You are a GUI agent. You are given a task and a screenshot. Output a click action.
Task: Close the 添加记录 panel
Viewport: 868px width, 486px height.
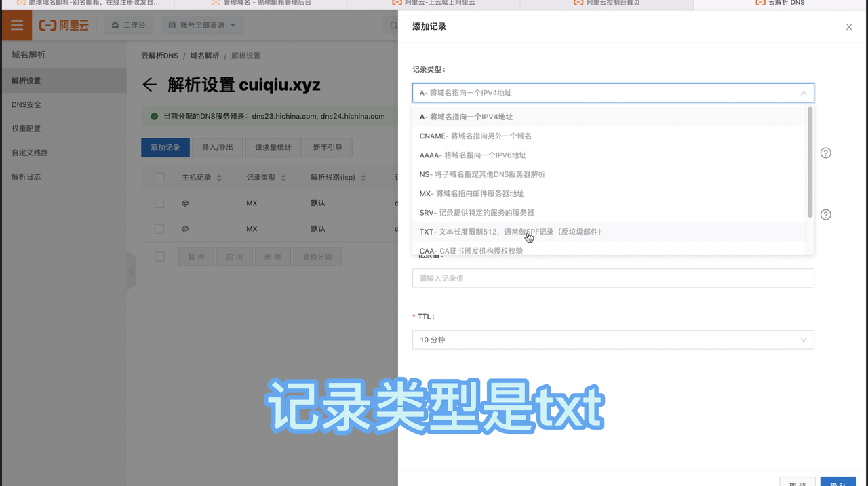849,27
